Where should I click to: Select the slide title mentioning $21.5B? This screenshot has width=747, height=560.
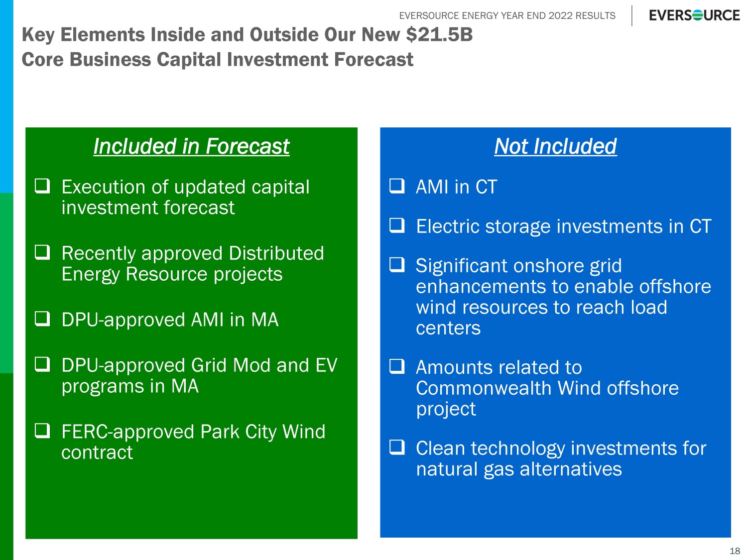[x=247, y=35]
